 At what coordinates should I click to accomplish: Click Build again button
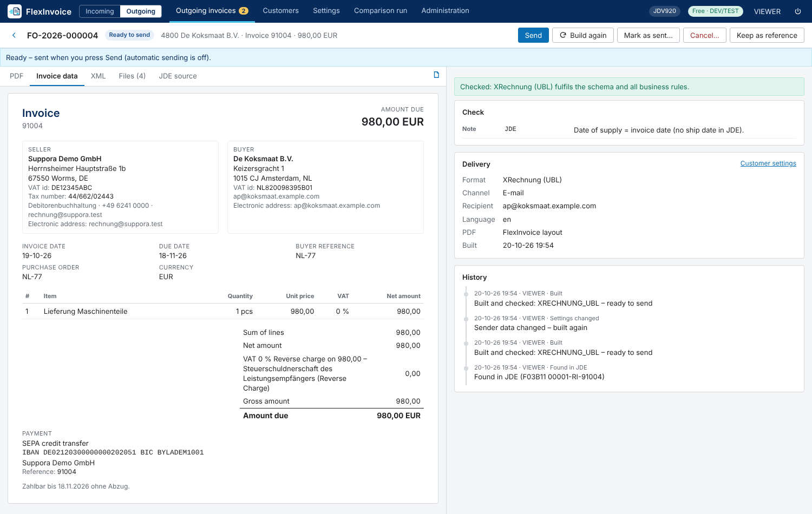click(x=583, y=35)
